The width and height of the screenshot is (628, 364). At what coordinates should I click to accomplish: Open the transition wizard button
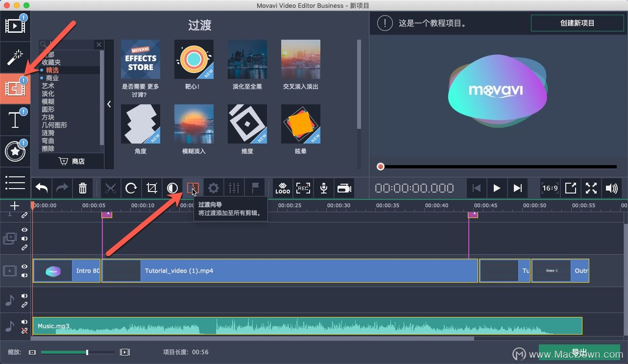pyautogui.click(x=193, y=188)
